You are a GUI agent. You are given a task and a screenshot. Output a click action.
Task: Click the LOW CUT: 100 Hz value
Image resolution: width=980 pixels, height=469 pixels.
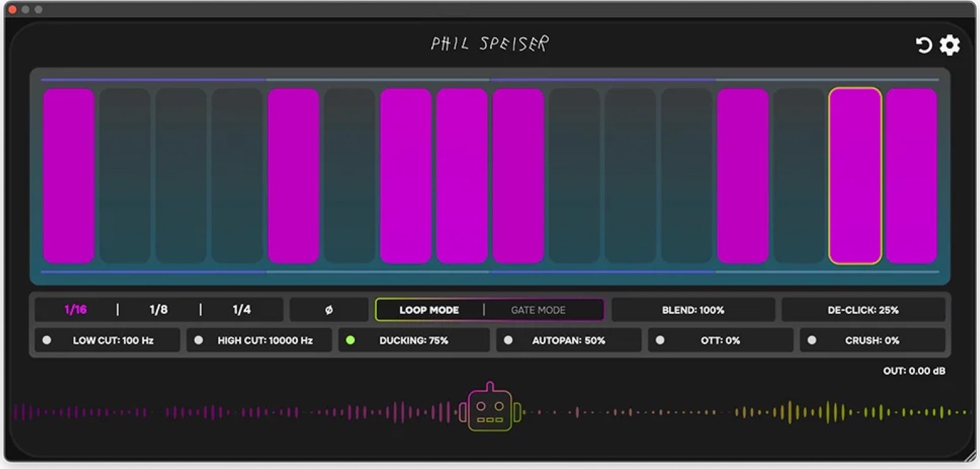click(x=113, y=341)
